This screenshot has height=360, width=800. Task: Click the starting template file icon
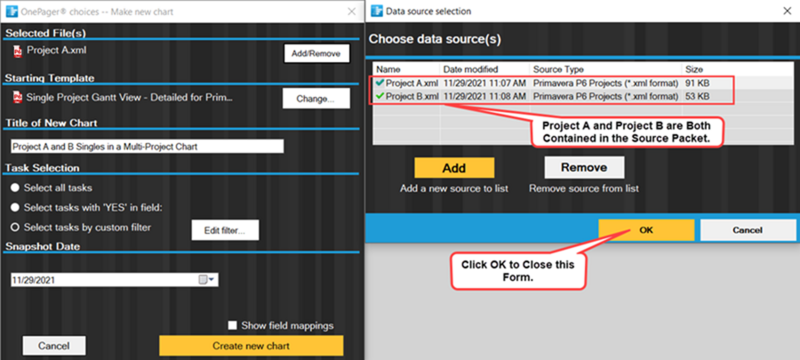tap(18, 97)
